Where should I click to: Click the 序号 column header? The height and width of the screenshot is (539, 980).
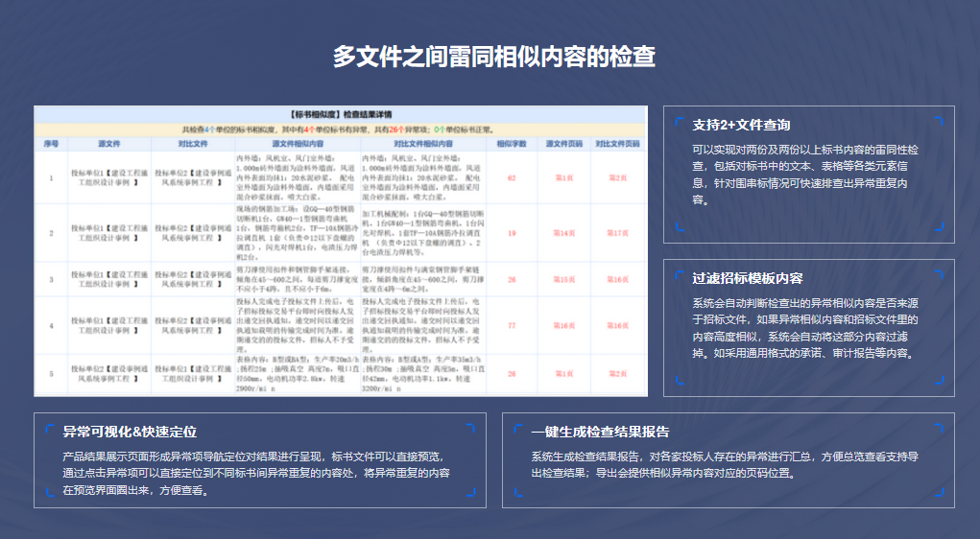[51, 144]
